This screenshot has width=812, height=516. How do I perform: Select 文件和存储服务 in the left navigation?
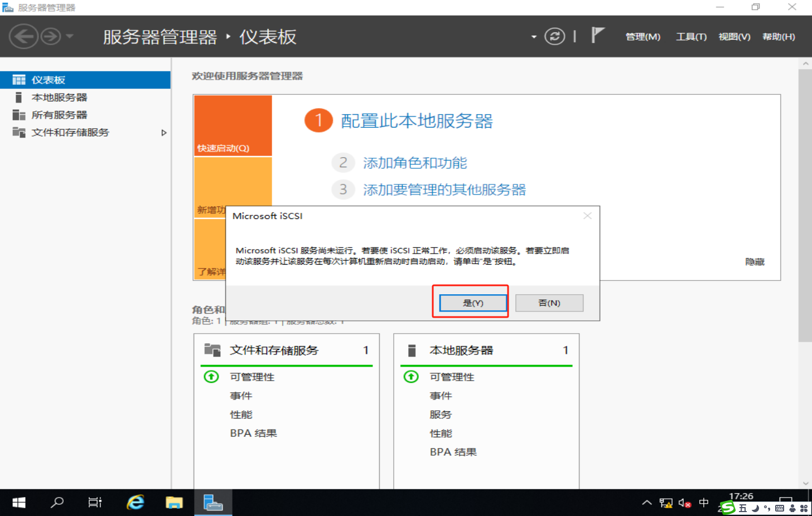[x=85, y=133]
